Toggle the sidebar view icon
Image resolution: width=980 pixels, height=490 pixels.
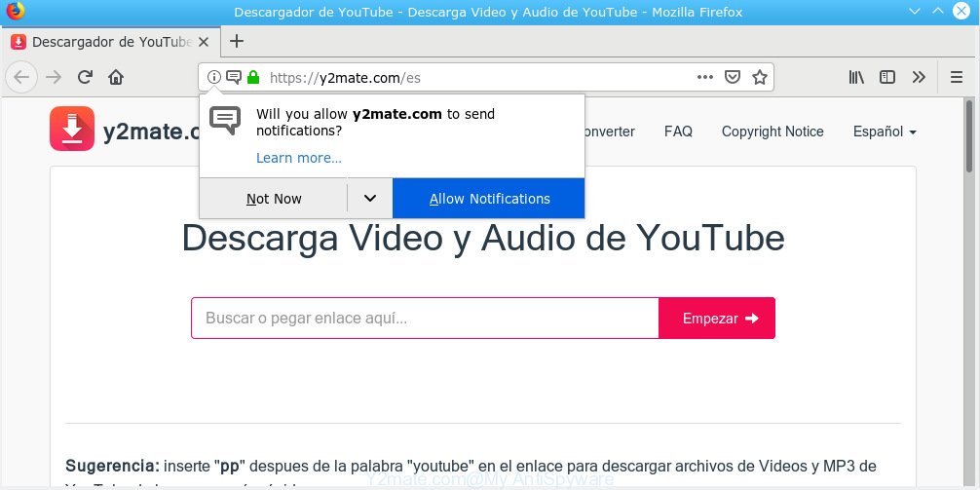(886, 77)
